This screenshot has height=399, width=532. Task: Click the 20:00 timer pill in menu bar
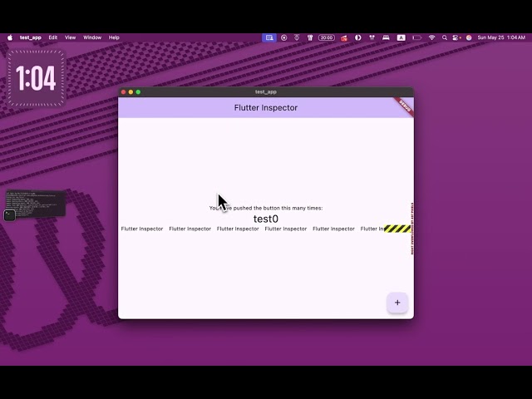[x=327, y=37]
